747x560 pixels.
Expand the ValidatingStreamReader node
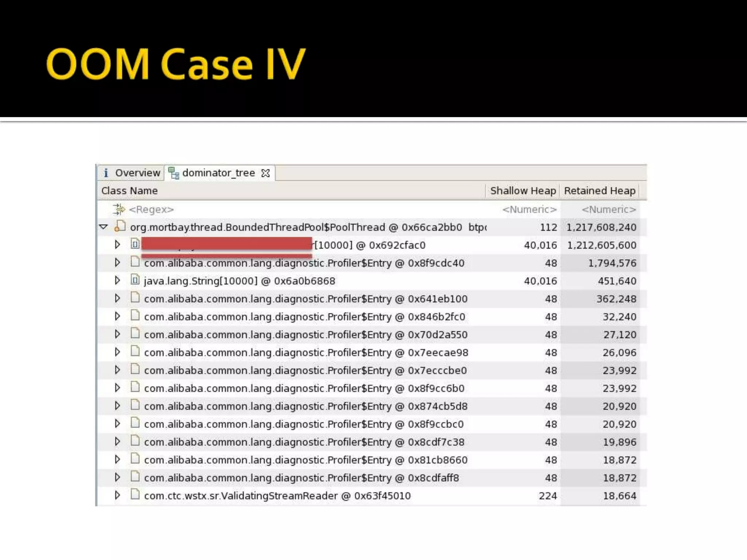click(x=117, y=495)
